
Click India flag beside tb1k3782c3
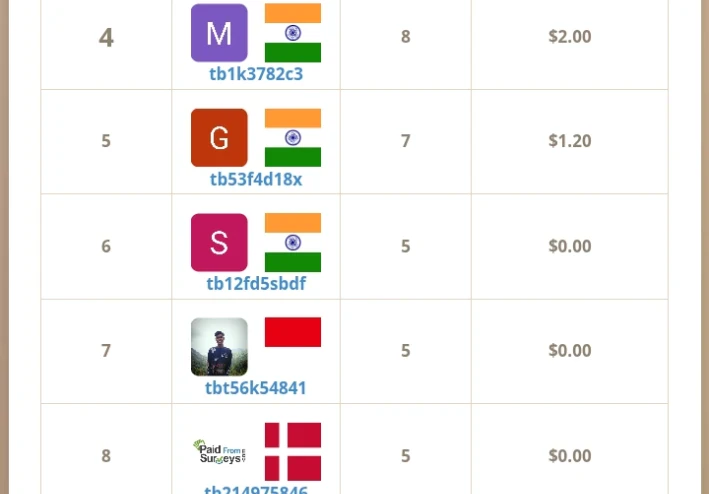click(293, 33)
